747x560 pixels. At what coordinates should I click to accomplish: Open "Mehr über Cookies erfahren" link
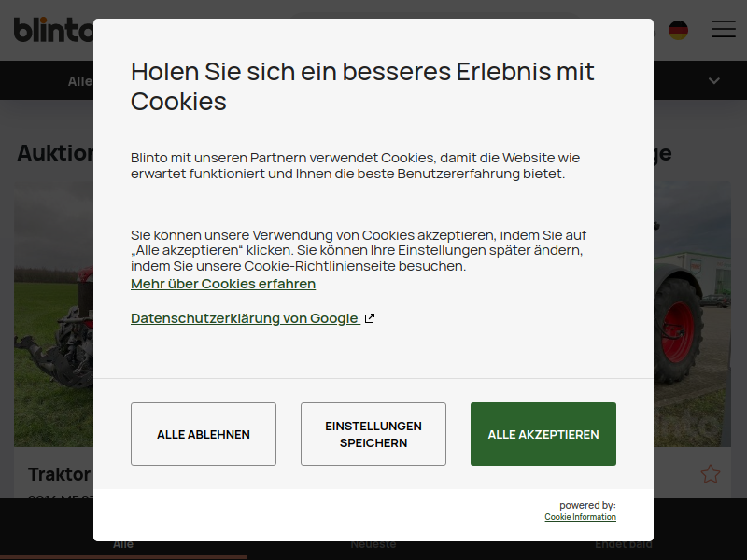point(223,284)
